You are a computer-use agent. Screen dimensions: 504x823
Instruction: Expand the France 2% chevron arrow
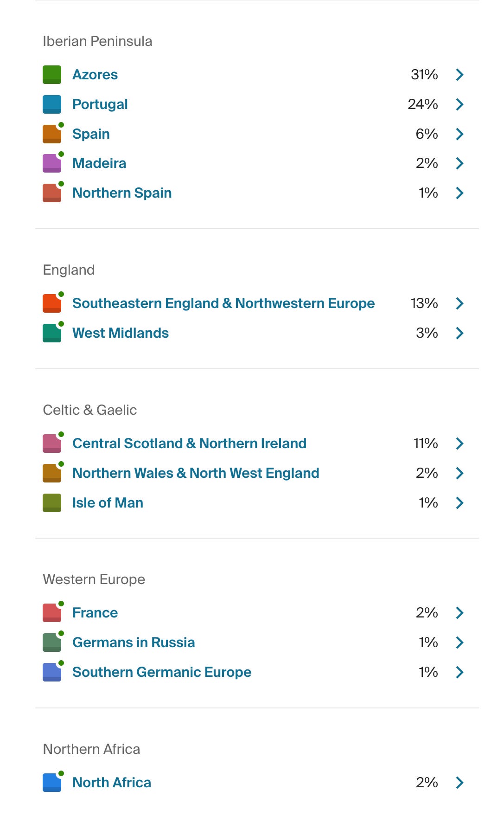click(459, 613)
